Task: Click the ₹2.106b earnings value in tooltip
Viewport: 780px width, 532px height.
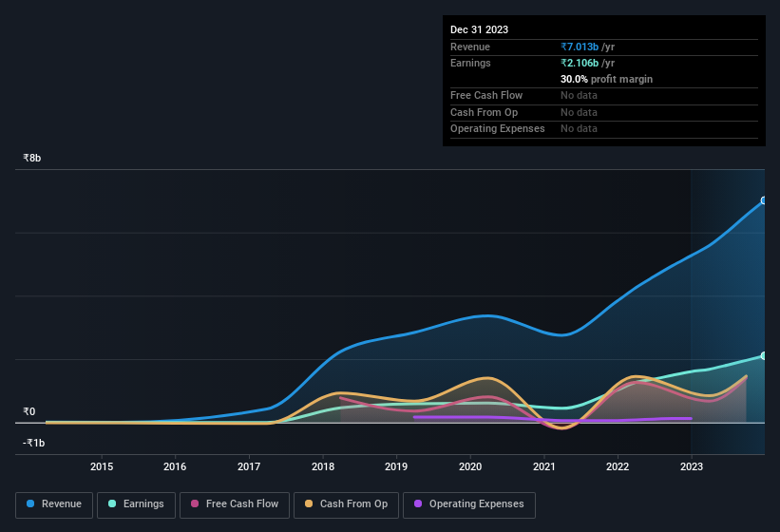Action: 580,63
